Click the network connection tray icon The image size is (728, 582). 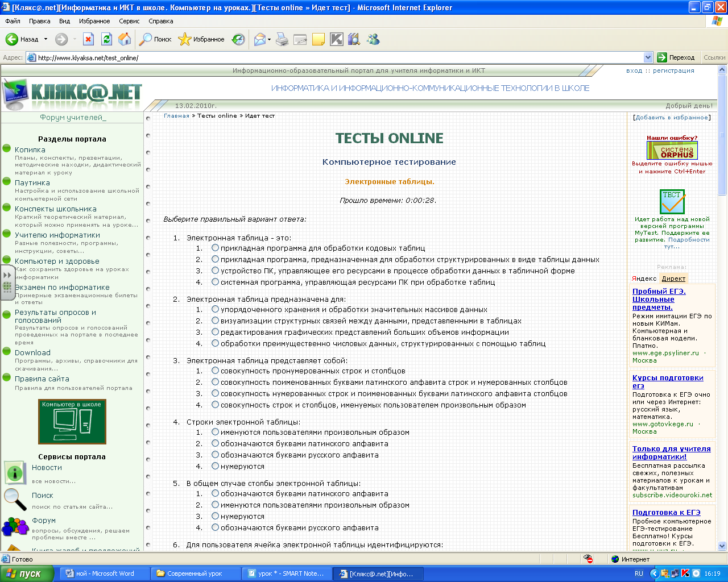[675, 573]
